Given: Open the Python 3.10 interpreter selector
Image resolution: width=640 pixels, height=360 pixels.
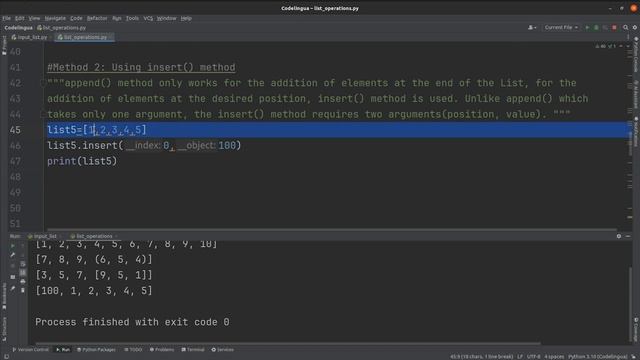Looking at the screenshot, I should point(598,357).
